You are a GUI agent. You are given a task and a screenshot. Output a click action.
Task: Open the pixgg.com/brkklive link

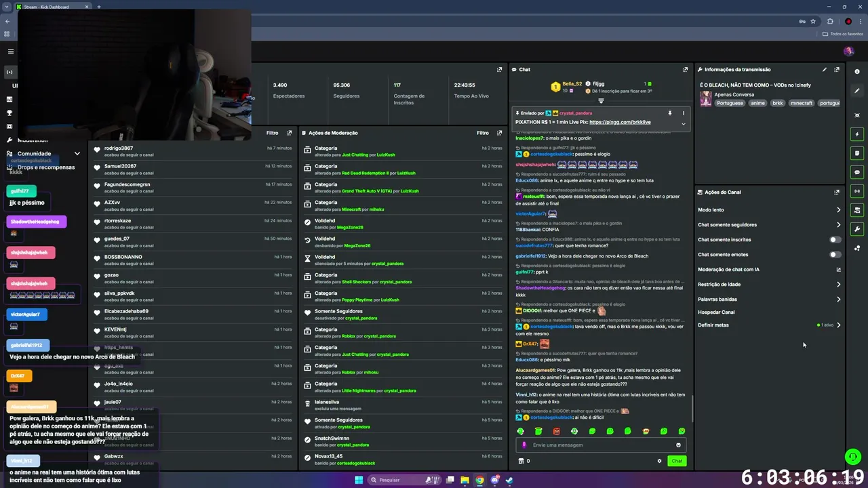pyautogui.click(x=620, y=122)
